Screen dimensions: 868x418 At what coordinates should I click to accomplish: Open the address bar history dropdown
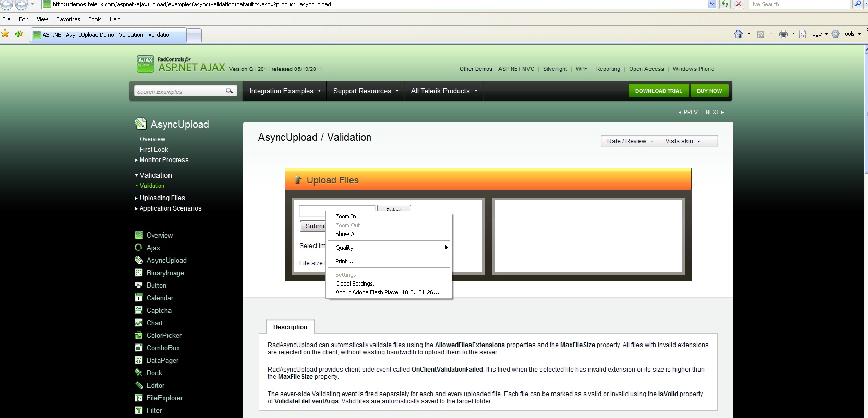pos(713,4)
